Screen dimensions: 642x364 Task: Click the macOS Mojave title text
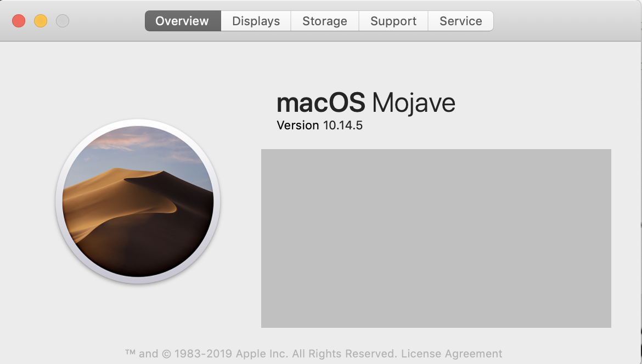[365, 103]
